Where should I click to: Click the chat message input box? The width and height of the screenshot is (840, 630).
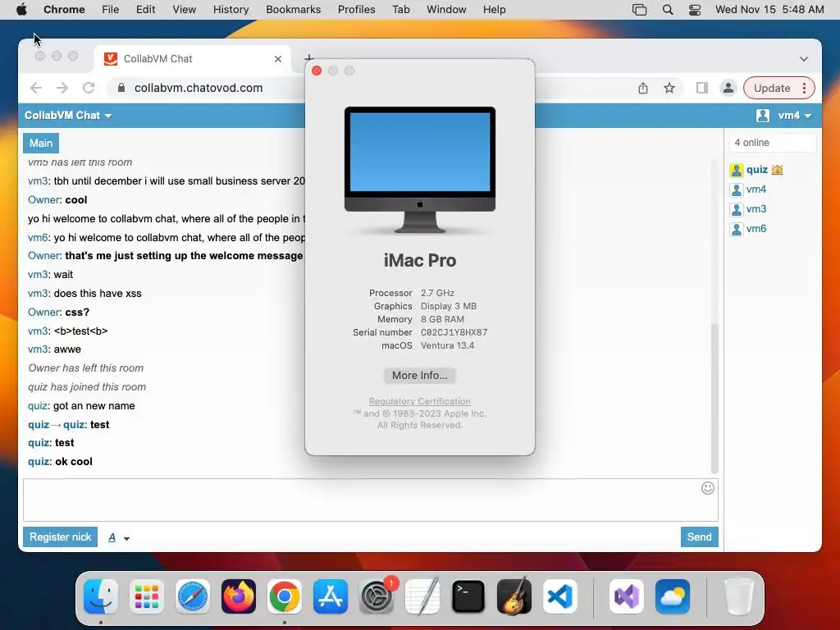point(370,500)
